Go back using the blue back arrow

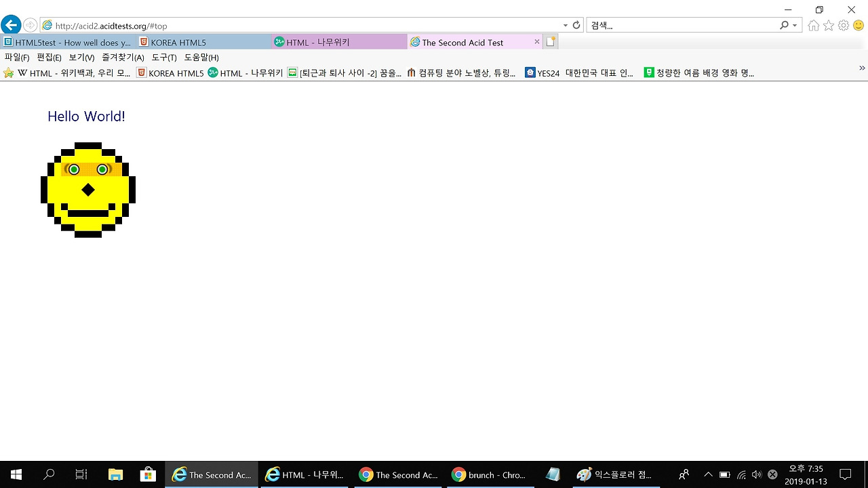11,24
